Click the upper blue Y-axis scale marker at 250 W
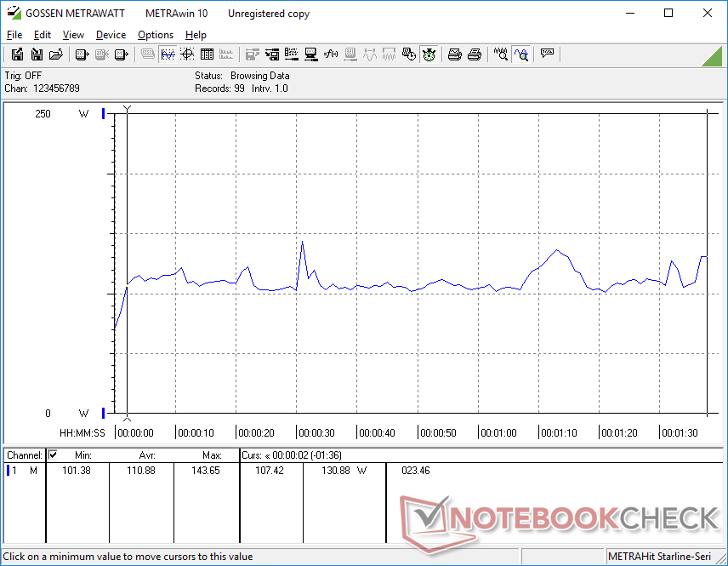The width and height of the screenshot is (728, 566). click(104, 114)
